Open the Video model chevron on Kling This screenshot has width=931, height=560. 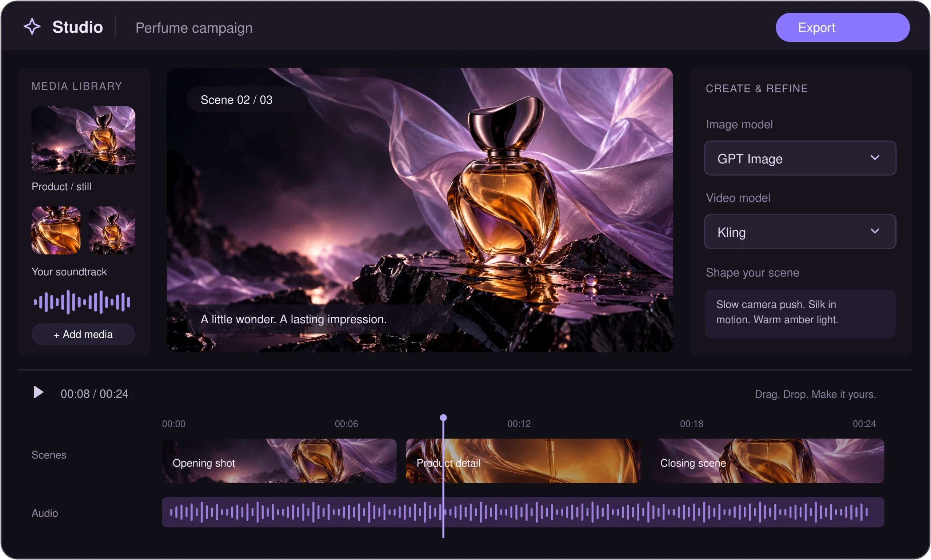[x=875, y=231]
